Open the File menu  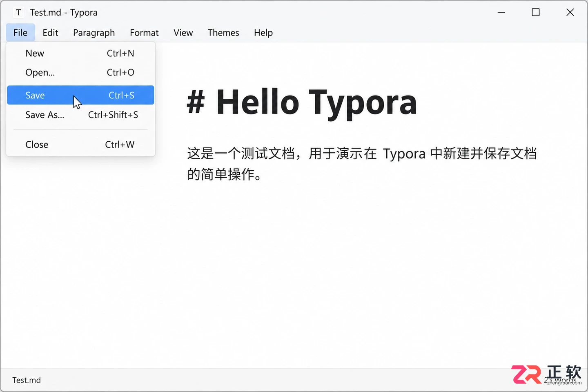point(20,33)
